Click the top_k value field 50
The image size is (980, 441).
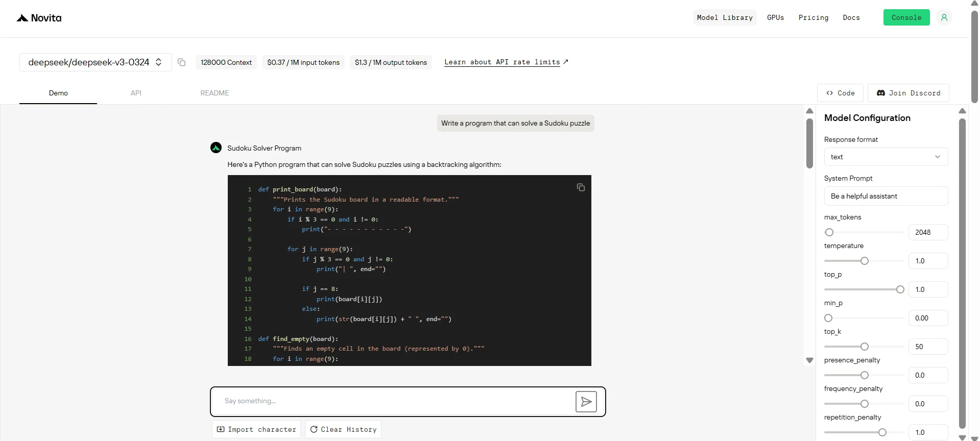coord(928,347)
